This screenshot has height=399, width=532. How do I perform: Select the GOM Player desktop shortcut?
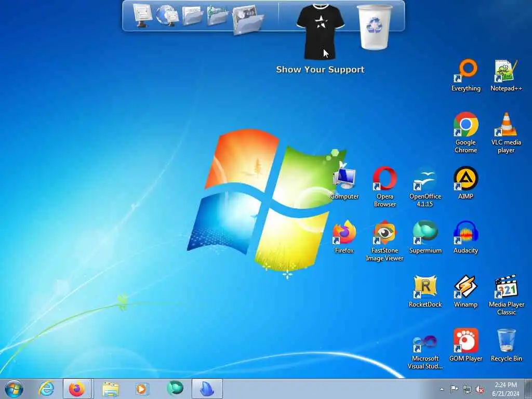466,345
